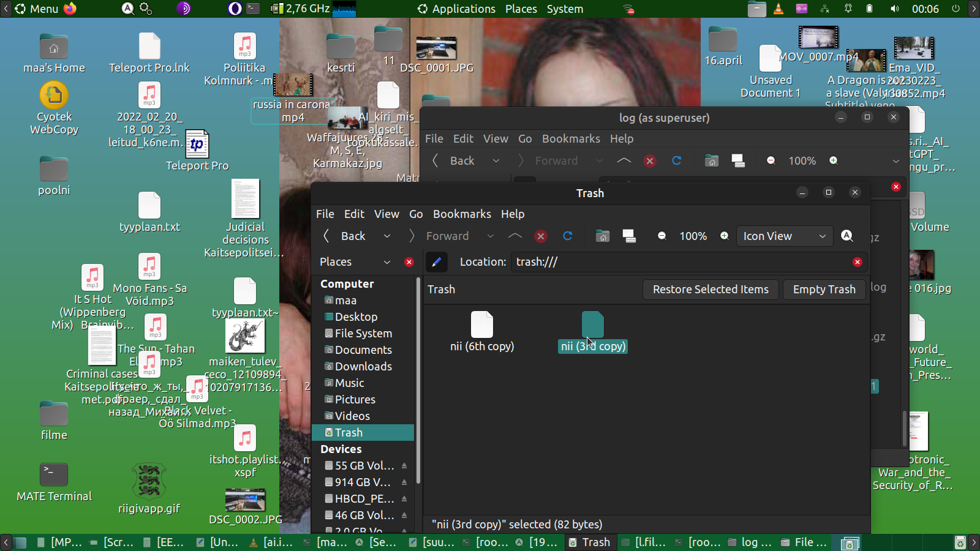980x551 pixels.
Task: Toggle the location bar edit pencil button
Action: (x=437, y=262)
